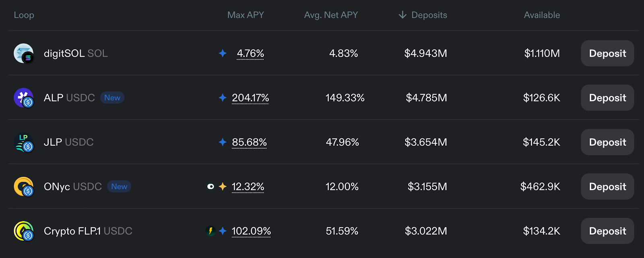Deposit into the digitSOL SOL loop
This screenshot has height=258, width=644.
[607, 53]
